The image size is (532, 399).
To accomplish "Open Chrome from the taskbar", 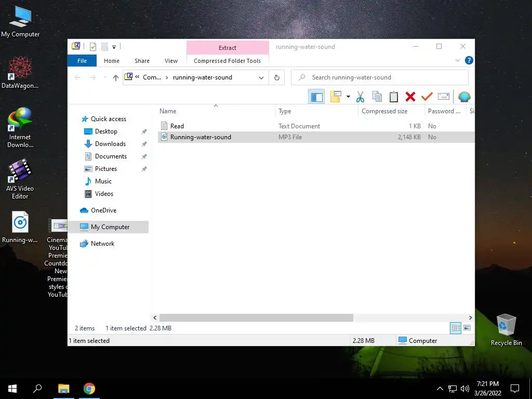I will click(89, 389).
